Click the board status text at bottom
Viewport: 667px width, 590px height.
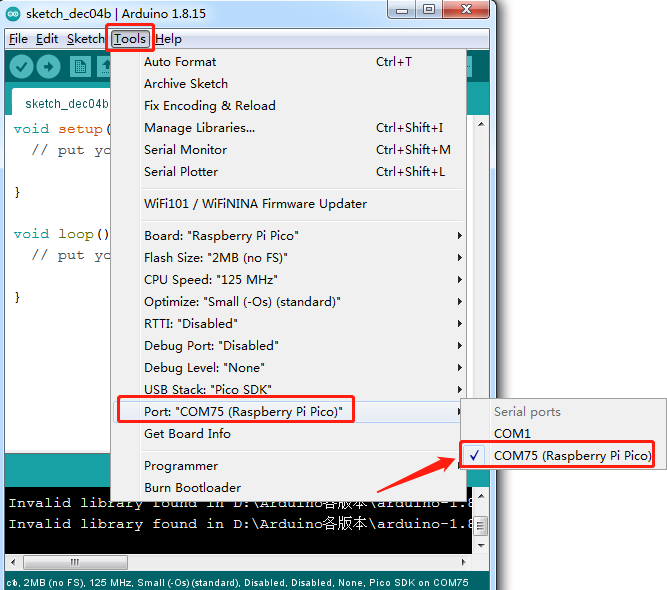pyautogui.click(x=237, y=582)
